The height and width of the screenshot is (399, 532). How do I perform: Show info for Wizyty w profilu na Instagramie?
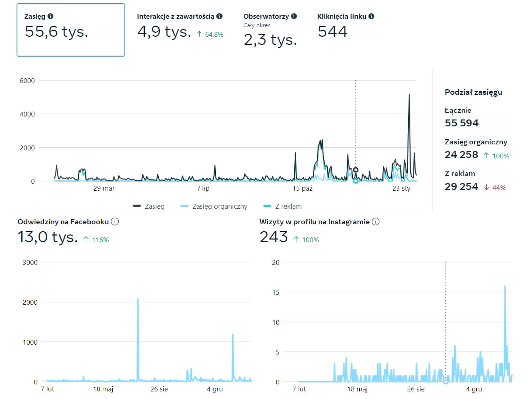pyautogui.click(x=376, y=222)
